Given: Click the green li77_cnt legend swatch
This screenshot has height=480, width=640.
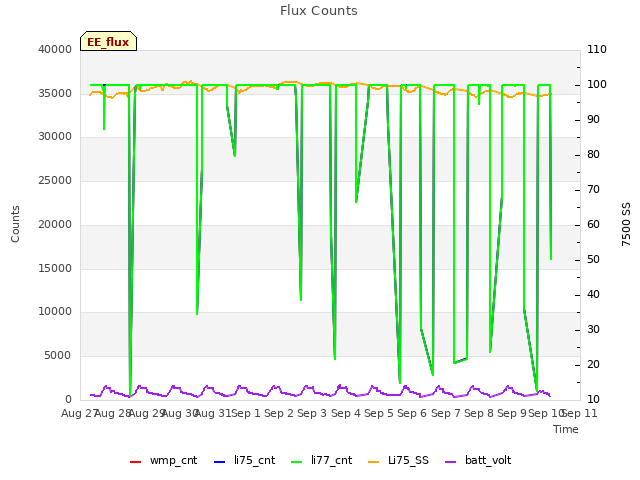Looking at the screenshot, I should click(297, 462).
